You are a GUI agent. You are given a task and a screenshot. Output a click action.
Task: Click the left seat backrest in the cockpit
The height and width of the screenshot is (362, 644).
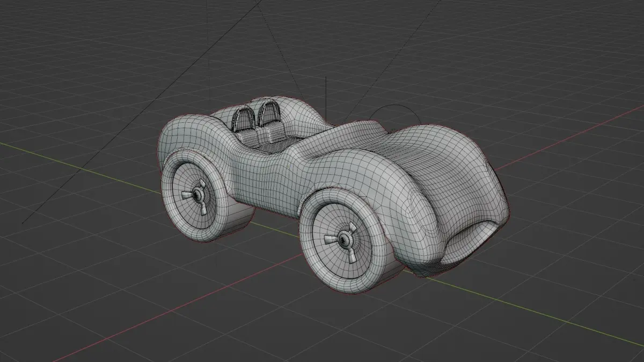[x=244, y=118]
